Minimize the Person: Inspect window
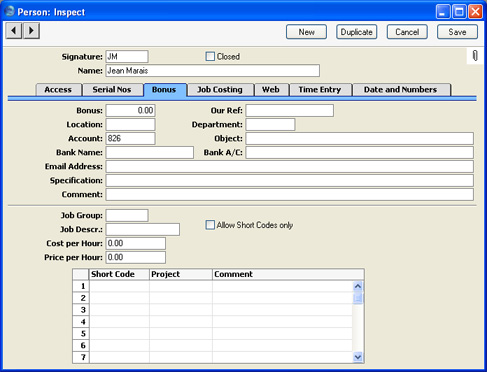The height and width of the screenshot is (372, 487). [443, 12]
